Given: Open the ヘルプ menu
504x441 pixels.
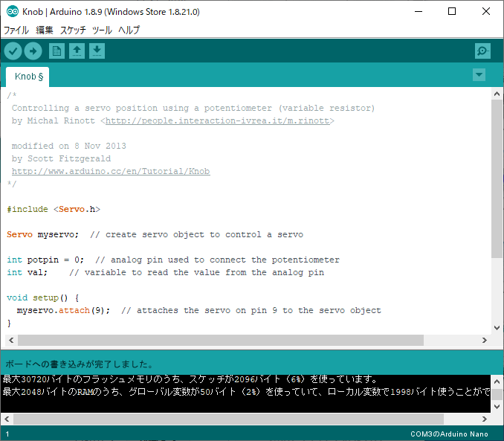Looking at the screenshot, I should coord(129,30).
